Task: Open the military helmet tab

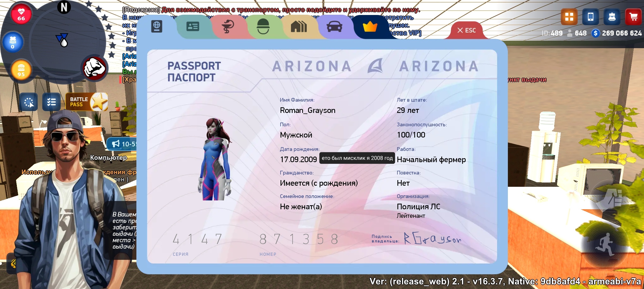Action: (263, 27)
